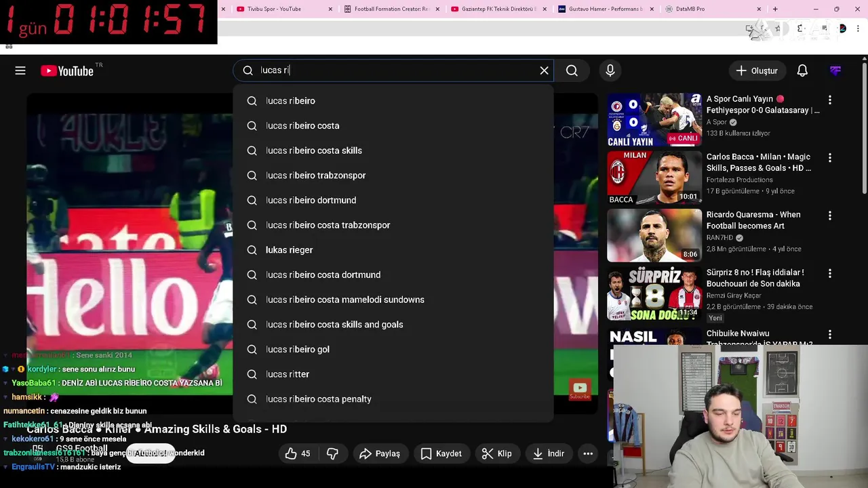The image size is (868, 488).
Task: Open options menu for Sürpriz 8 no video
Action: pos(829,273)
